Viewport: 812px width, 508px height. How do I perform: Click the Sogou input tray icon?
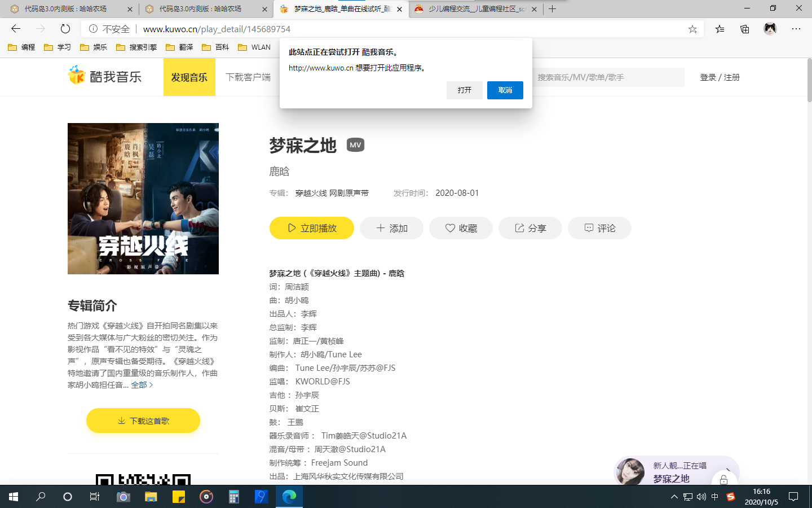coord(731,497)
